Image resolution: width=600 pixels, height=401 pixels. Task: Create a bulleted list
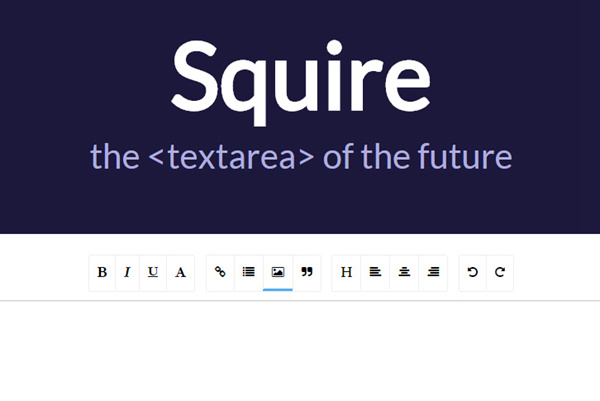pyautogui.click(x=249, y=272)
